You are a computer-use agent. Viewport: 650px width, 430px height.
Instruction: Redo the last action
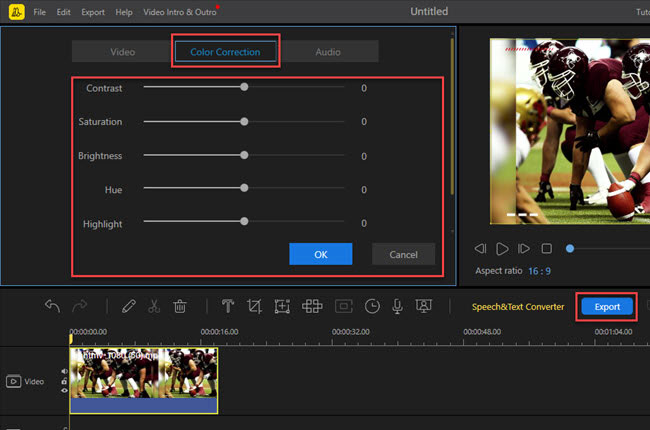point(80,306)
